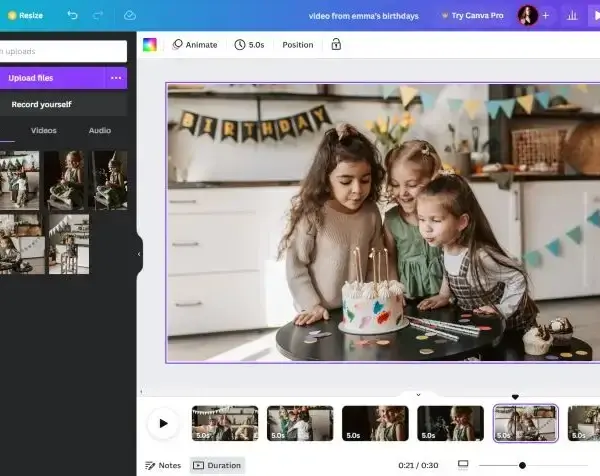This screenshot has width=600, height=476.
Task: Click the plus icon beside profile avatar
Action: point(546,16)
